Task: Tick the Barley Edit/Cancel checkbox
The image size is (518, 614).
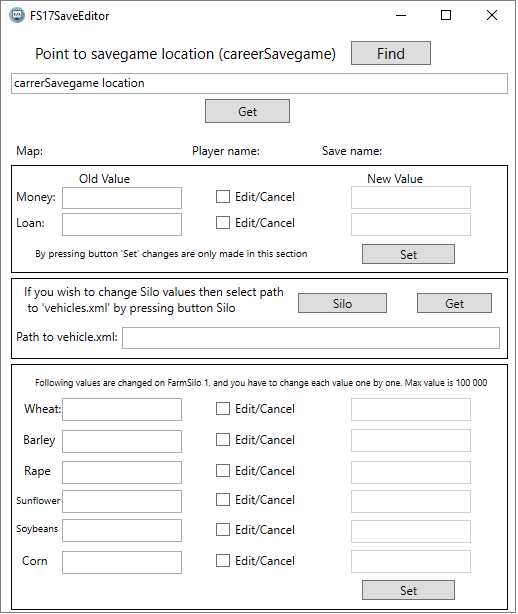Action: click(223, 440)
